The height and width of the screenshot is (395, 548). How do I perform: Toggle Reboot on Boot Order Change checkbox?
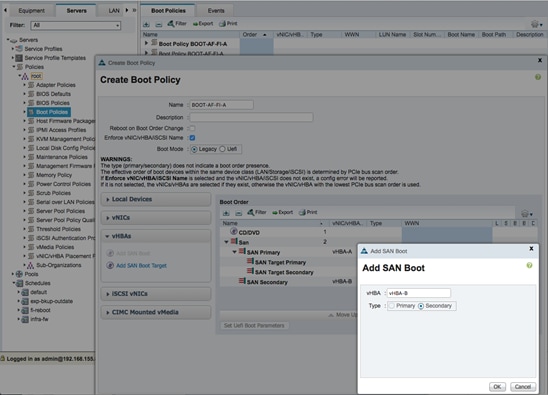[x=193, y=128]
